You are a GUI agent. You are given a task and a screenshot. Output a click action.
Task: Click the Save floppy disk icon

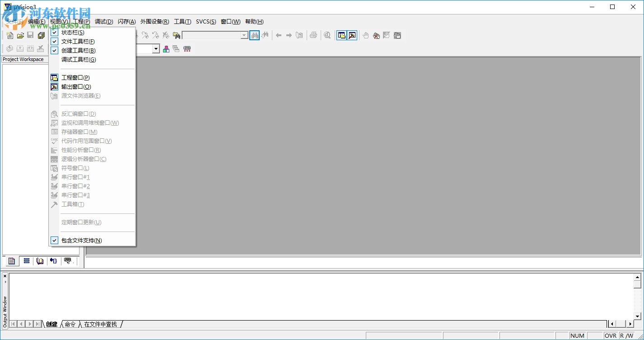pyautogui.click(x=31, y=35)
